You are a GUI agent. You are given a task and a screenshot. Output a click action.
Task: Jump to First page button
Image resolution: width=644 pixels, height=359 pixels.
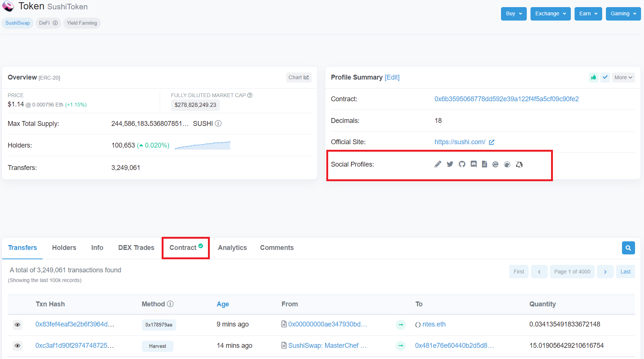click(519, 272)
